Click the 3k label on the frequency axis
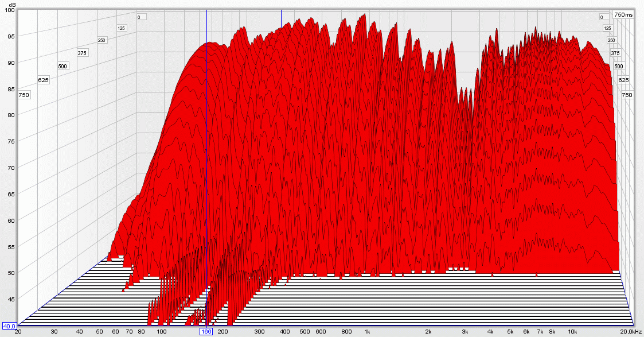 tap(465, 332)
